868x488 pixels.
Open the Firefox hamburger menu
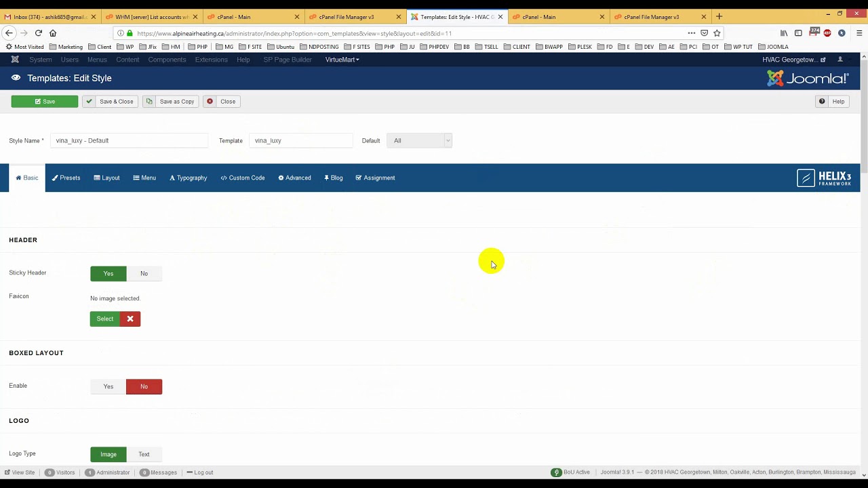coord(859,33)
